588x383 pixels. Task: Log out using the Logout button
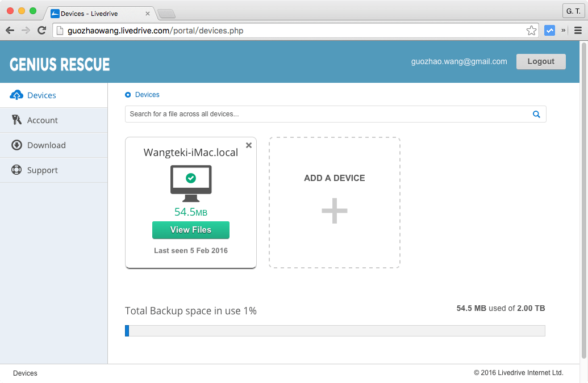tap(540, 61)
